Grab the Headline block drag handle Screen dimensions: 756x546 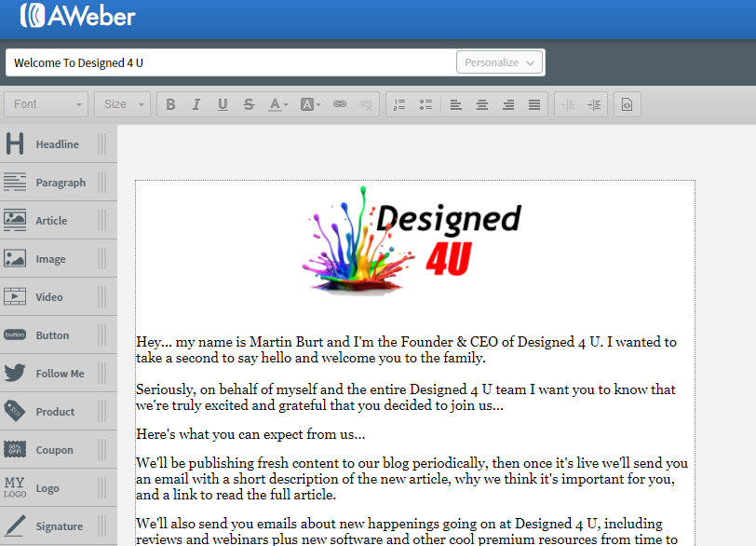pyautogui.click(x=101, y=143)
